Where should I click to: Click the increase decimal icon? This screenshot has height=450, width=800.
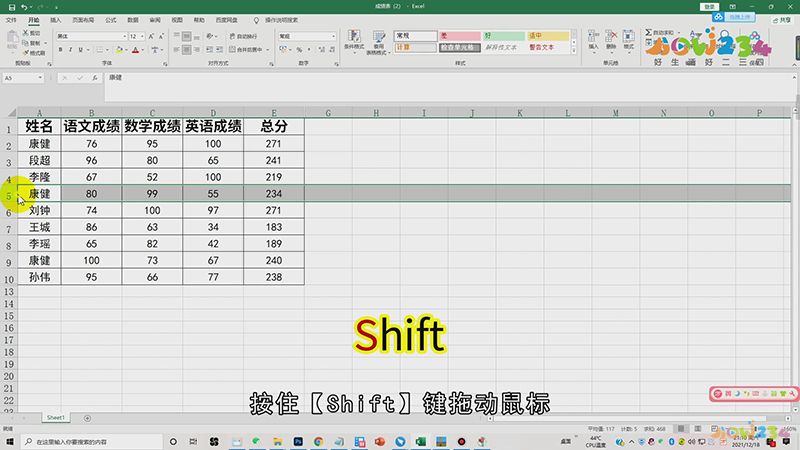coord(321,49)
